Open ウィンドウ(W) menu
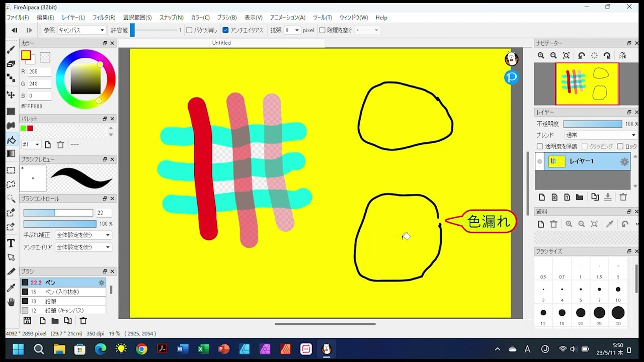Image resolution: width=644 pixels, height=362 pixels. [353, 18]
